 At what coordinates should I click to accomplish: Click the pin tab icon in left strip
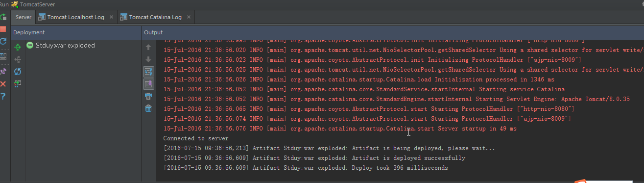click(3, 71)
